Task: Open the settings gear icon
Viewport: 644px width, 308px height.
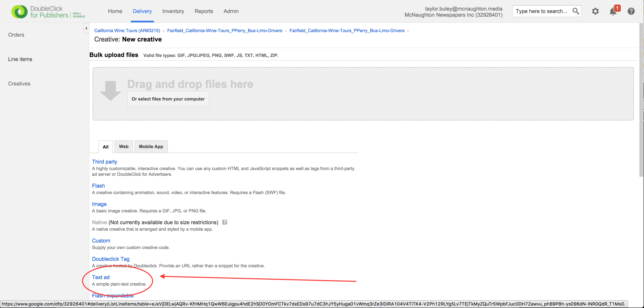Action: click(595, 11)
